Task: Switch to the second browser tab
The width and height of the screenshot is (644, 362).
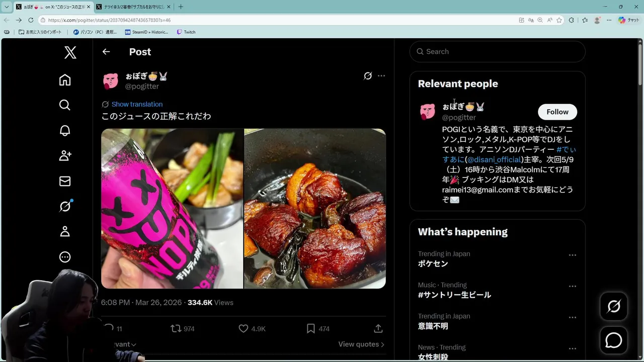Action: coord(132,7)
